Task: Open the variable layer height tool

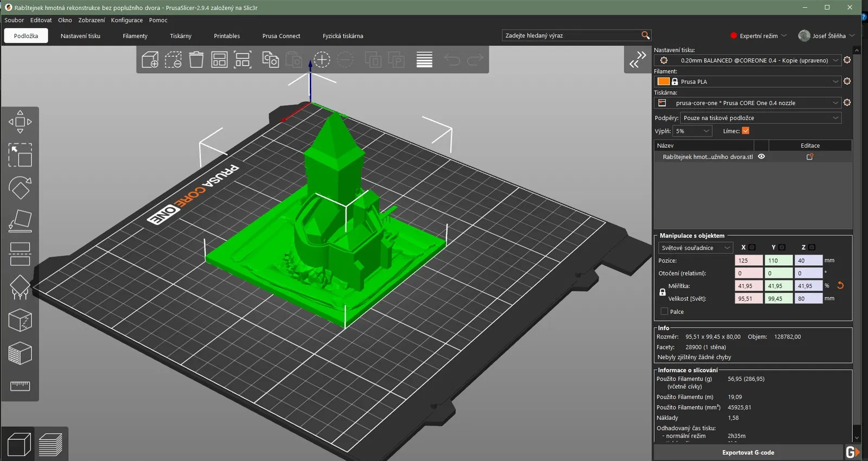Action: click(x=424, y=60)
